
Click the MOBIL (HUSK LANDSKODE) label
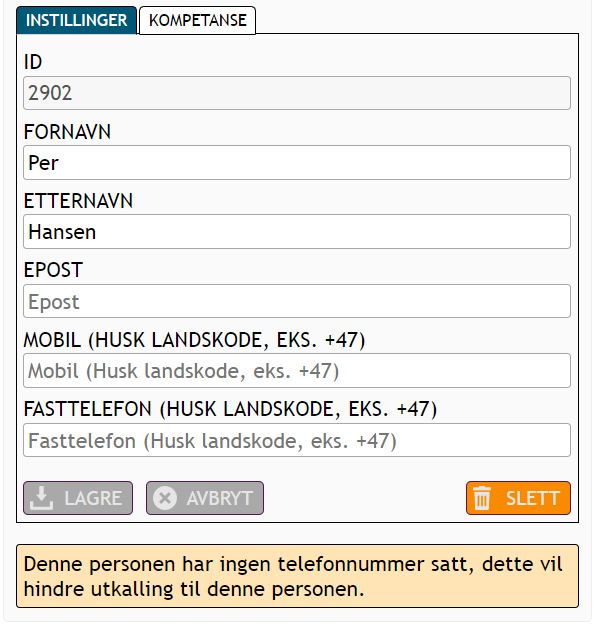tap(194, 340)
